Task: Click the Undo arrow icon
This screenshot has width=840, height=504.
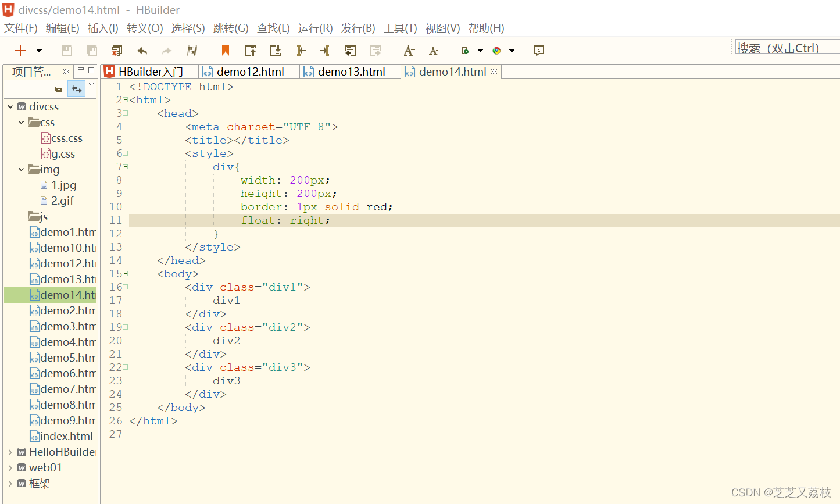Action: coord(142,51)
